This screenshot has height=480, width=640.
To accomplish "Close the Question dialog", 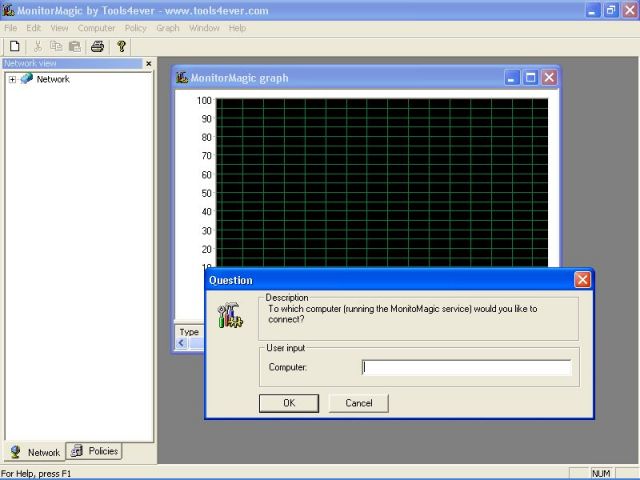I will pyautogui.click(x=582, y=280).
